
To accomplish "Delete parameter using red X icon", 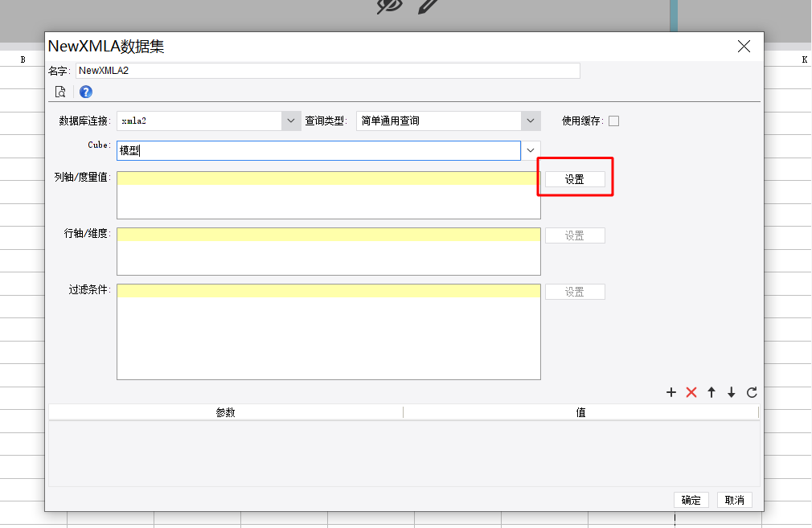I will coord(691,392).
